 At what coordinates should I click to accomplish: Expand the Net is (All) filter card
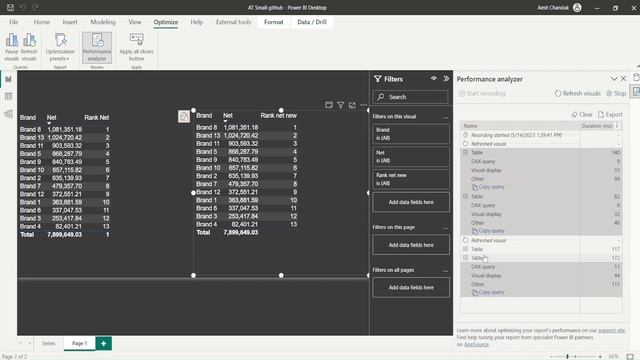[411, 157]
